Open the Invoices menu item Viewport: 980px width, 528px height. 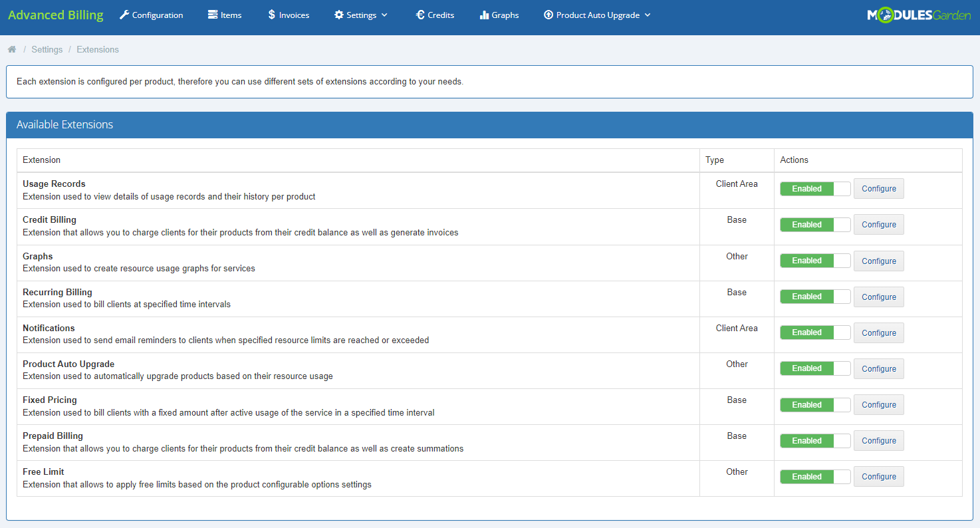pos(294,15)
